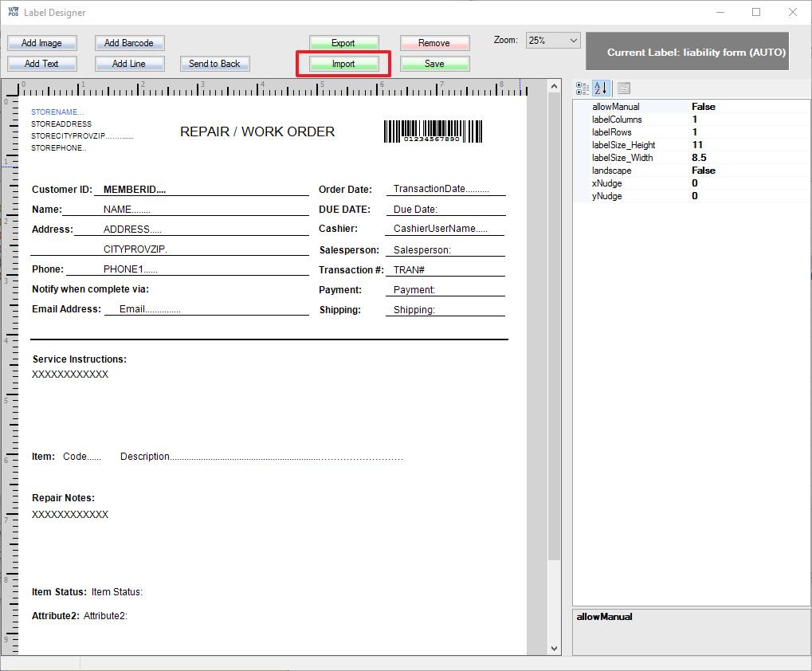The height and width of the screenshot is (671, 812).
Task: Select the CITYPROVZIP field
Action: (135, 249)
